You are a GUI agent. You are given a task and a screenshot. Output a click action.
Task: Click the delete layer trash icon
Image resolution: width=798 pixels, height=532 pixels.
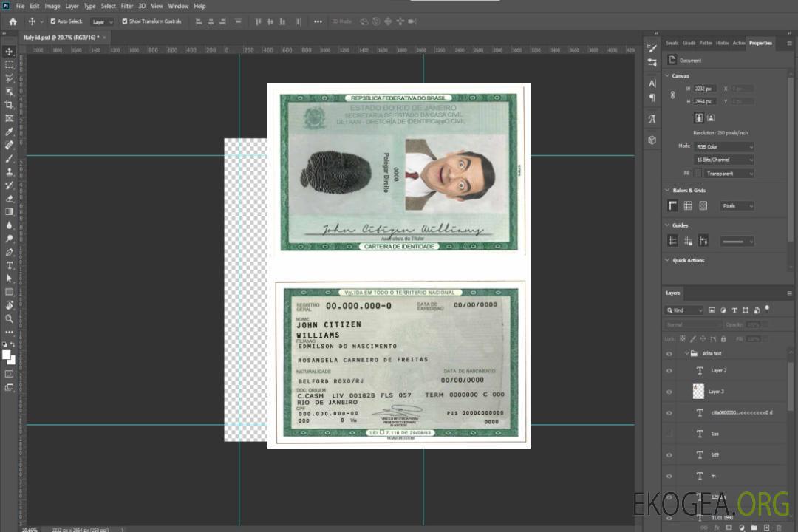(780, 528)
